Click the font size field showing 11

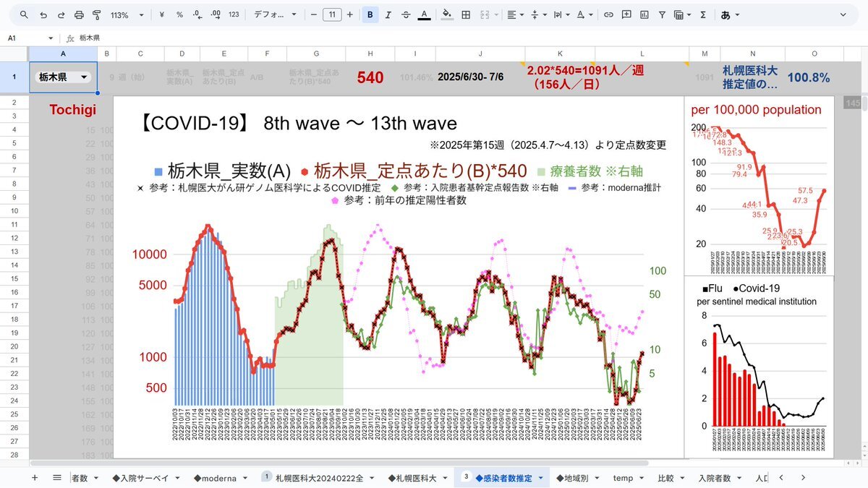[332, 14]
